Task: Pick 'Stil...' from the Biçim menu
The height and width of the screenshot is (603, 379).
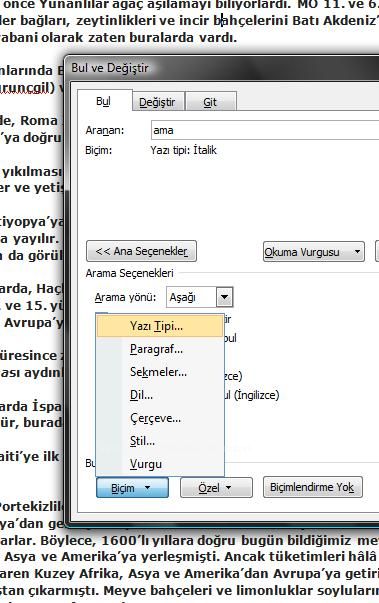Action: [x=160, y=441]
